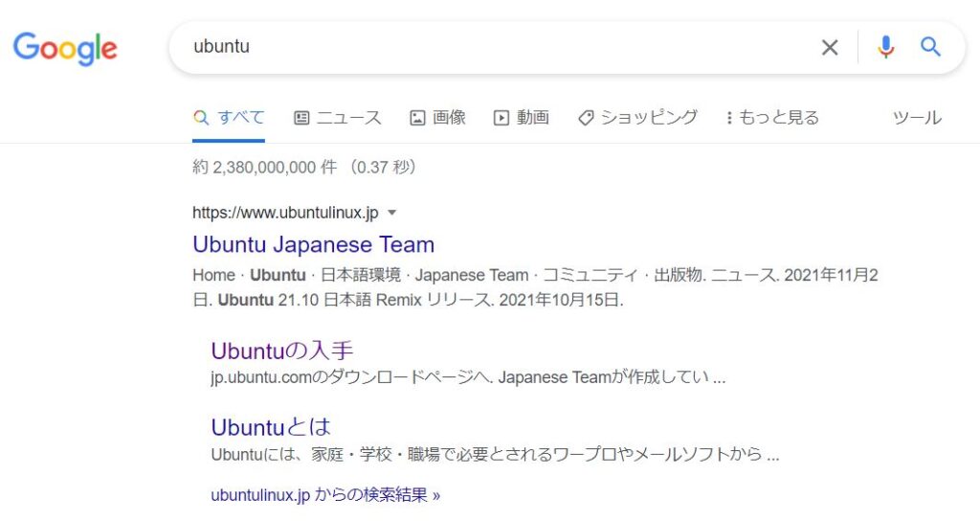
Task: Open the 動画 tab
Action: coord(522,118)
